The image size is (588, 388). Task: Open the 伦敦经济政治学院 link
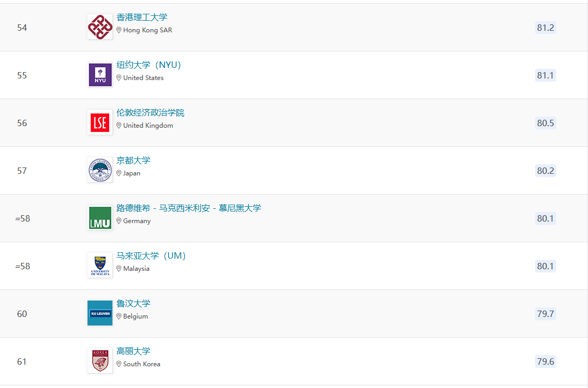151,112
